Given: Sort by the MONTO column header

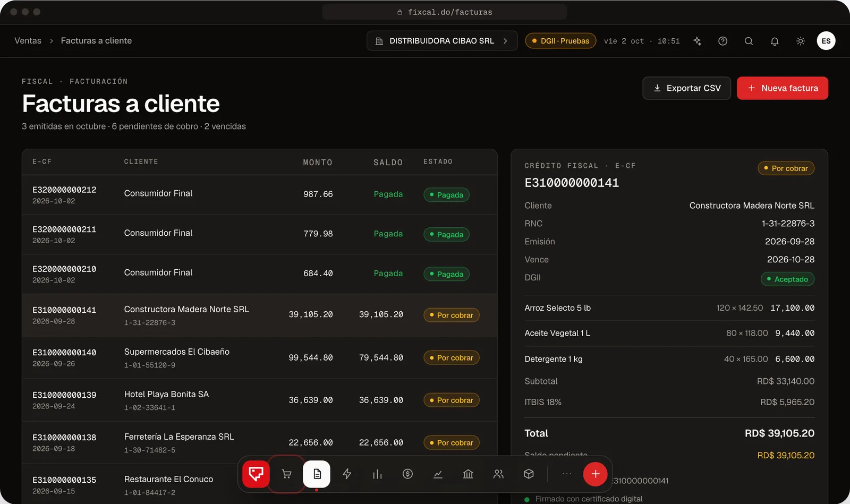Looking at the screenshot, I should tap(318, 163).
